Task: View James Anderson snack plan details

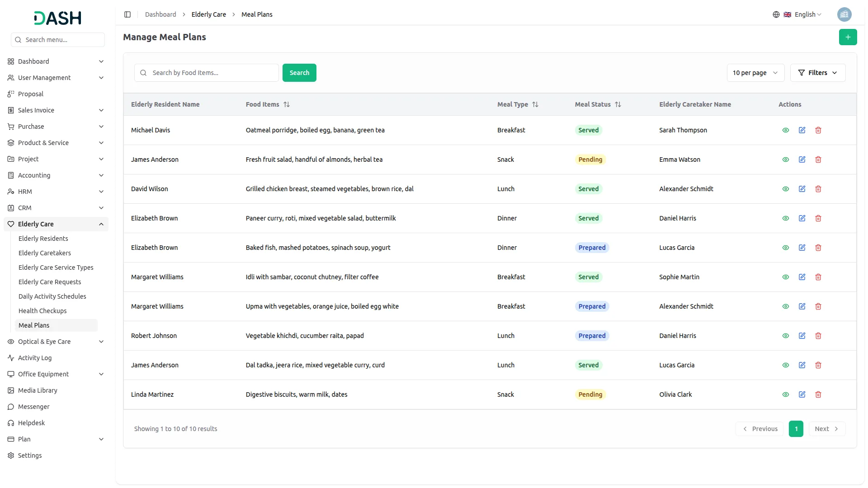Action: (785, 160)
